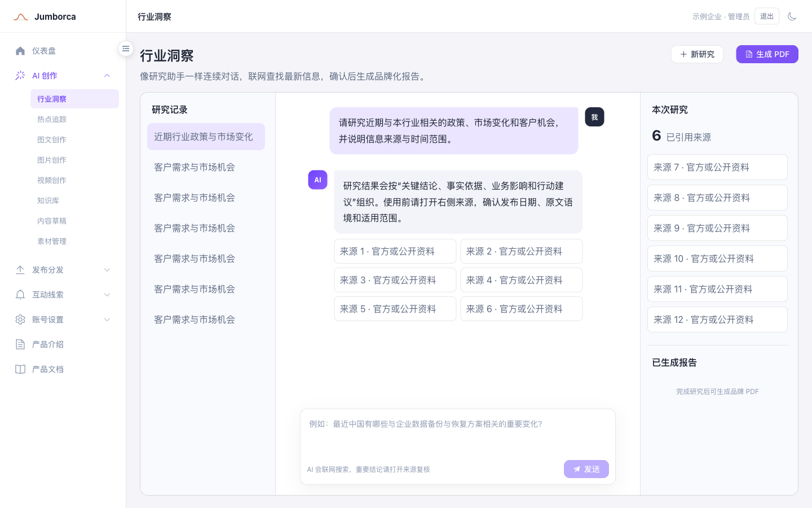This screenshot has height=508, width=812.
Task: Open the 仪表盘 home icon
Action: pyautogui.click(x=20, y=51)
